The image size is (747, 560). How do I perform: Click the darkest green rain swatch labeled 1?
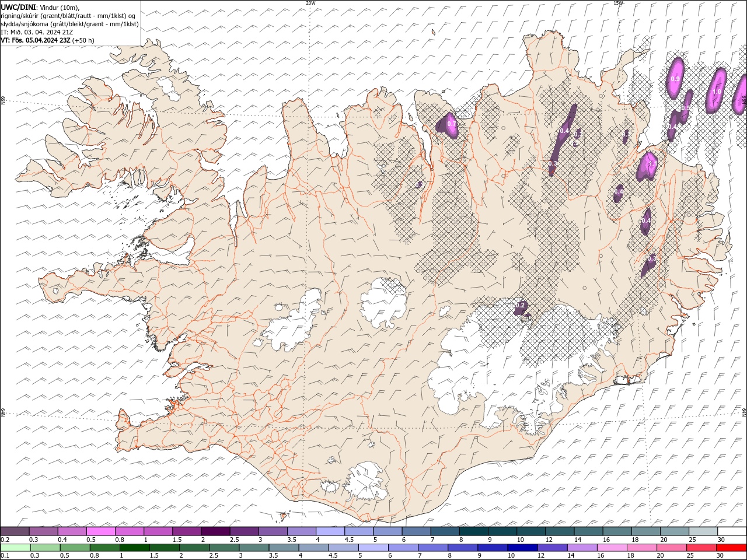(x=134, y=548)
